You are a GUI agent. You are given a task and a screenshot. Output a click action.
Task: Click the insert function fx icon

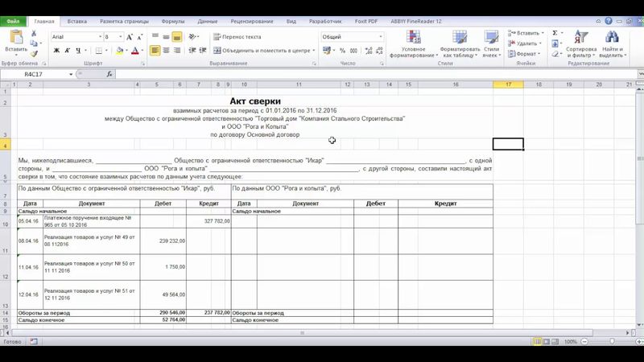[x=109, y=74]
